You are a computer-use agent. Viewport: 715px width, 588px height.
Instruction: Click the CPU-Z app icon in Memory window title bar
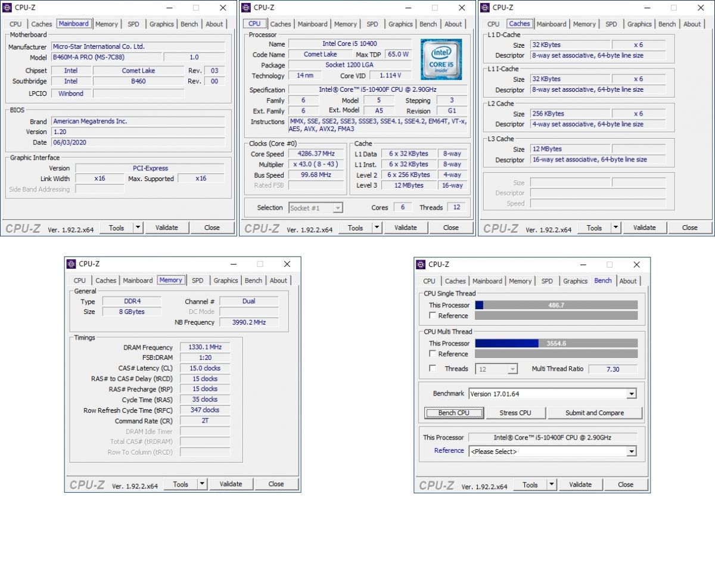point(71,264)
